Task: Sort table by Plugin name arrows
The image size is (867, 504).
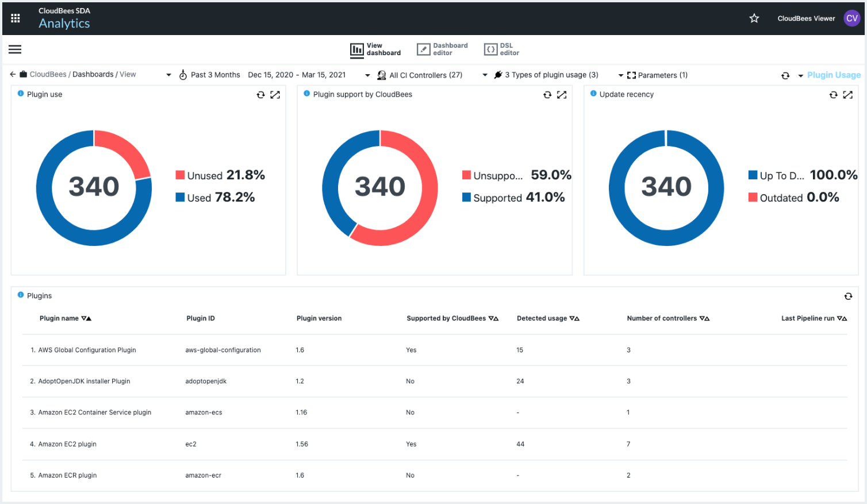Action: 86,318
